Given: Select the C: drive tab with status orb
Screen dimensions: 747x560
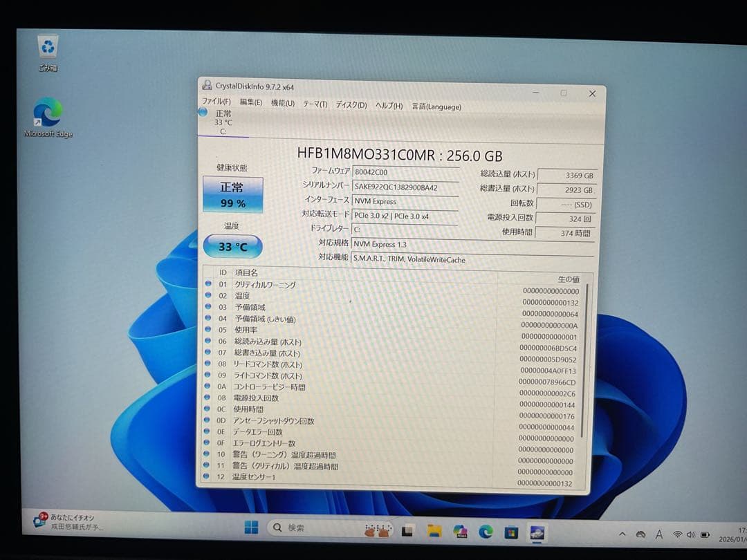Looking at the screenshot, I should coord(223,122).
